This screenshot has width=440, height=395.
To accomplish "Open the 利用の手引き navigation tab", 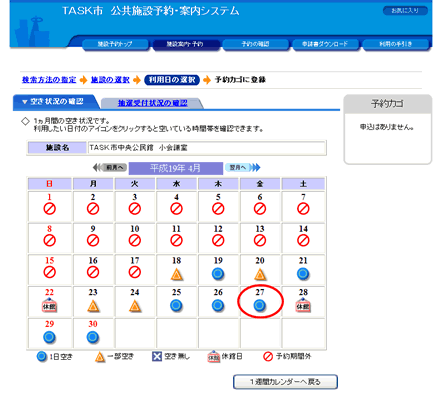I will click(x=395, y=44).
